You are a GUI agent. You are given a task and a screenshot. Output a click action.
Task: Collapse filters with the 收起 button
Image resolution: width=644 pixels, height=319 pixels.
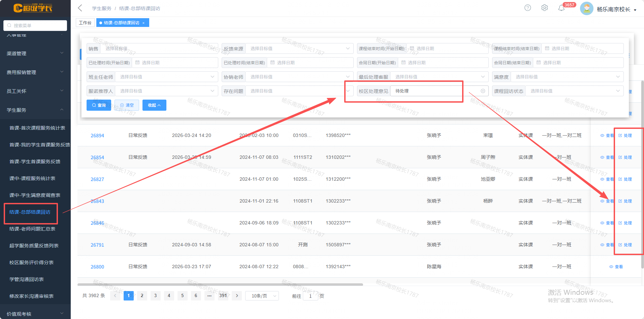tap(154, 105)
